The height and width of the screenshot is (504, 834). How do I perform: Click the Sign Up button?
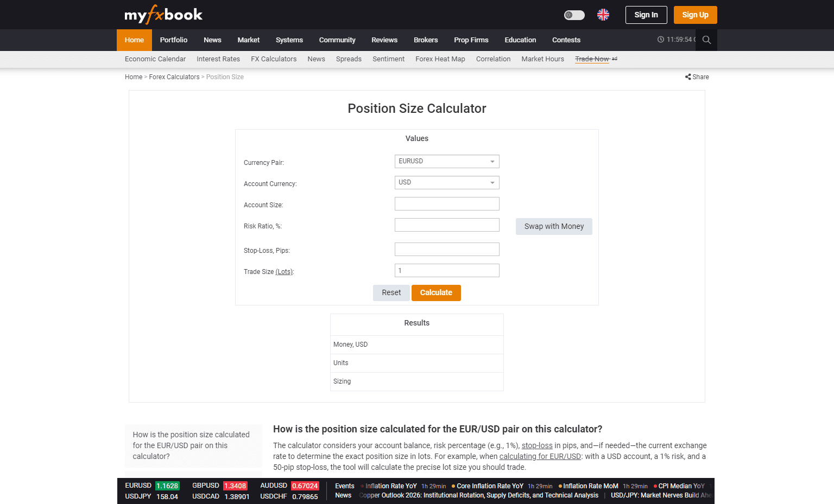[695, 15]
